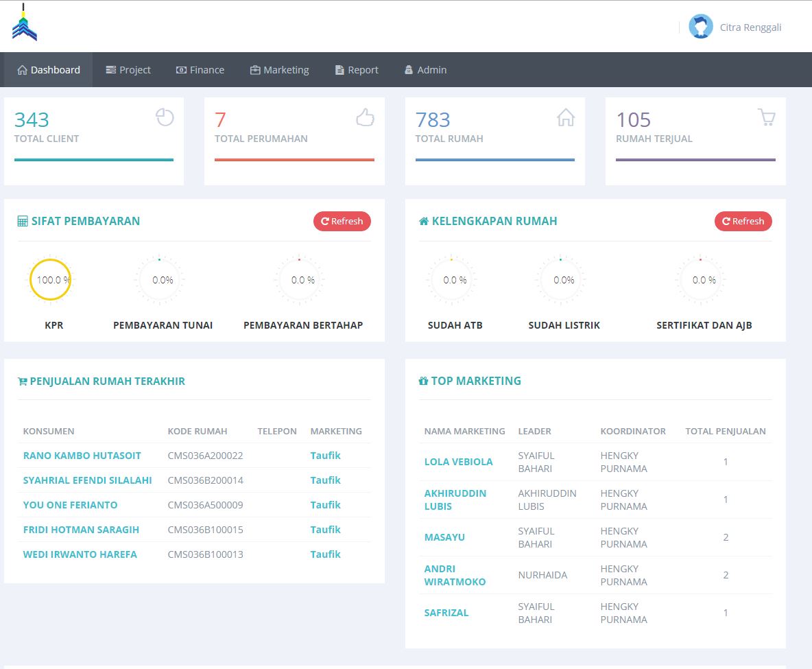Click the shopping cart icon on Rumah Terjual card
Image resolution: width=812 pixels, height=669 pixels.
[x=766, y=117]
